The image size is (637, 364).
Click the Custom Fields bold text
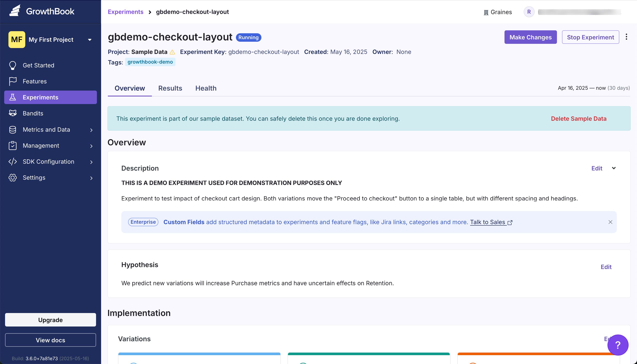pos(184,222)
